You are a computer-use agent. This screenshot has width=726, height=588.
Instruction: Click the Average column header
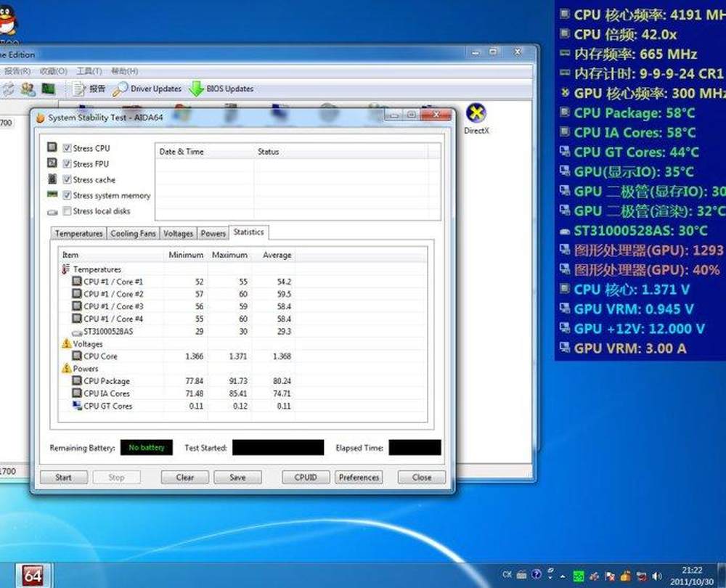(274, 255)
